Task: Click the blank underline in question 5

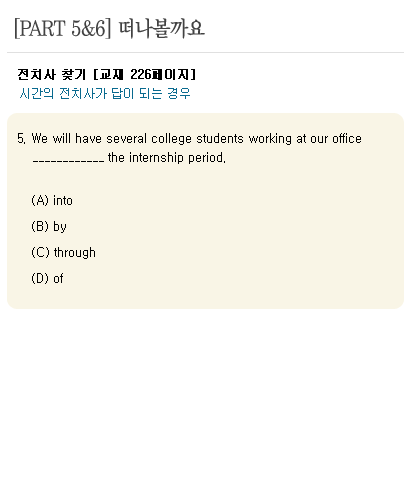Action: coord(68,161)
